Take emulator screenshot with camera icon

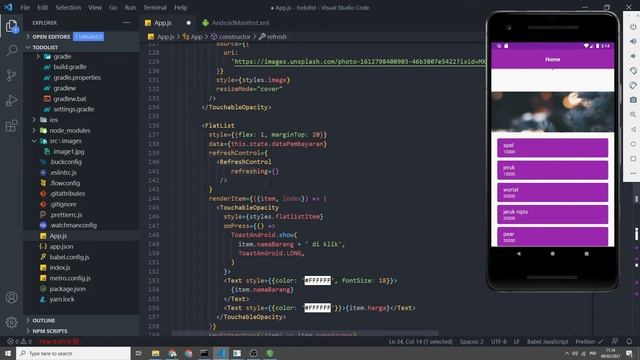point(633,100)
